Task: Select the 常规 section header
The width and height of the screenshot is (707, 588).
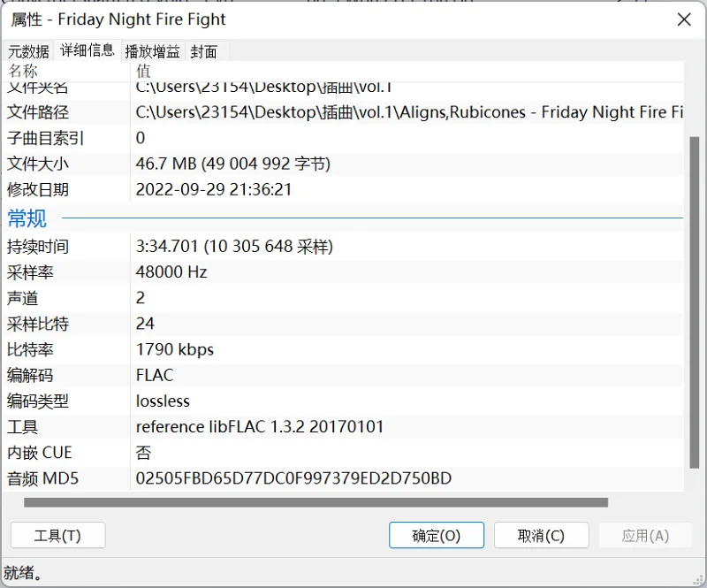Action: coord(27,219)
